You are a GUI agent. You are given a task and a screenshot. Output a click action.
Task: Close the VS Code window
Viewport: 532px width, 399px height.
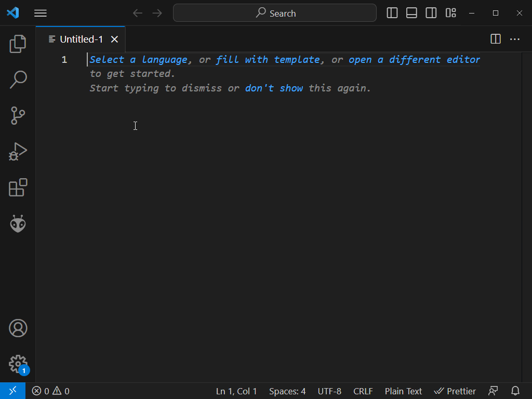[x=520, y=13]
